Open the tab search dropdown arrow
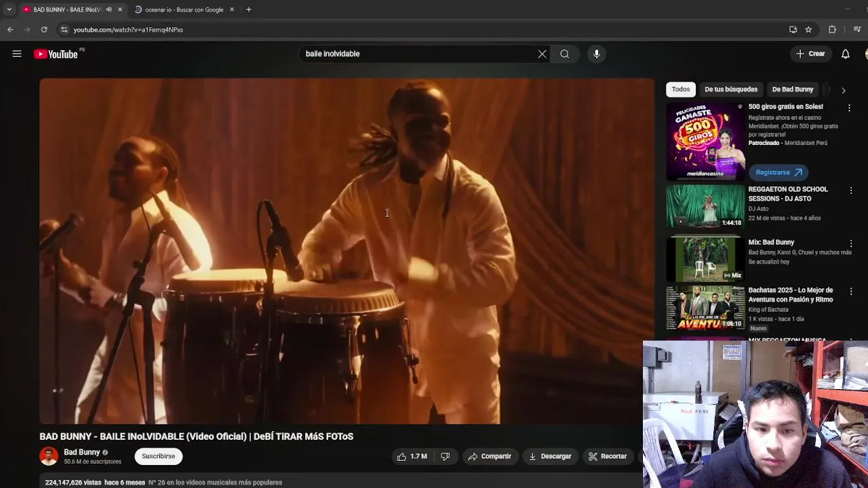 pyautogui.click(x=9, y=9)
